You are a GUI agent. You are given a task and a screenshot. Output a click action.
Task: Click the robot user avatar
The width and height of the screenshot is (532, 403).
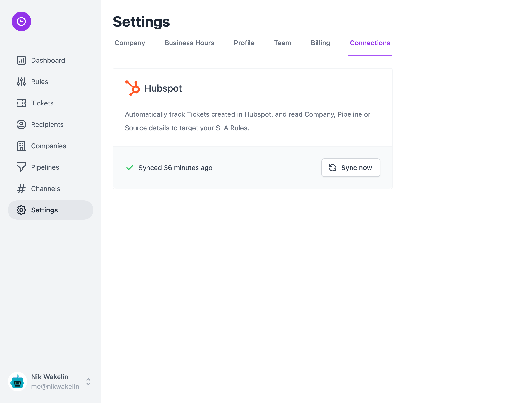[x=17, y=382]
